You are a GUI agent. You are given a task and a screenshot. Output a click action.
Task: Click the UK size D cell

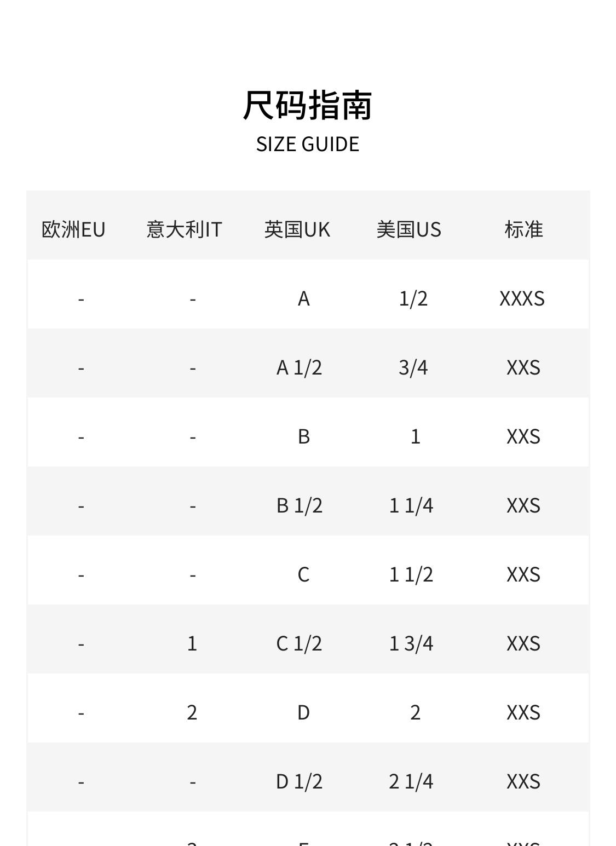click(x=304, y=712)
